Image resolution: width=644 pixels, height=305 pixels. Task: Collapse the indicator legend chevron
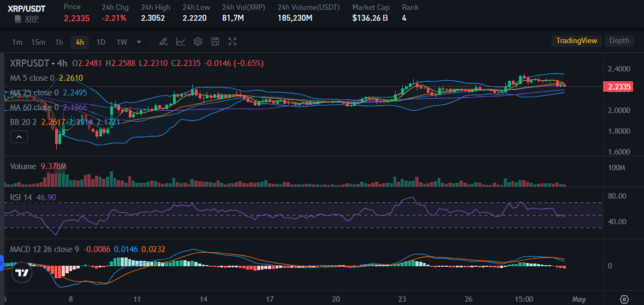[19, 137]
